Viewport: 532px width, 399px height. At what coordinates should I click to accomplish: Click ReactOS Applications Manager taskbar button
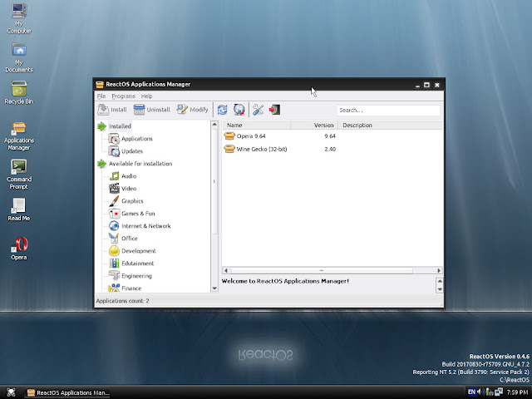(68, 392)
